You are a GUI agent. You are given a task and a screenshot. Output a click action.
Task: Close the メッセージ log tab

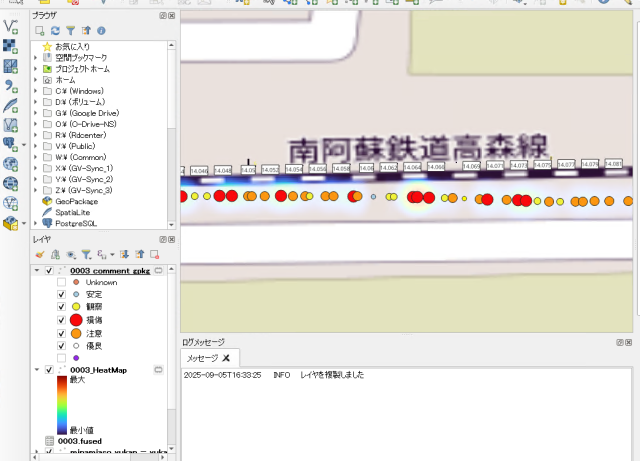click(x=226, y=357)
